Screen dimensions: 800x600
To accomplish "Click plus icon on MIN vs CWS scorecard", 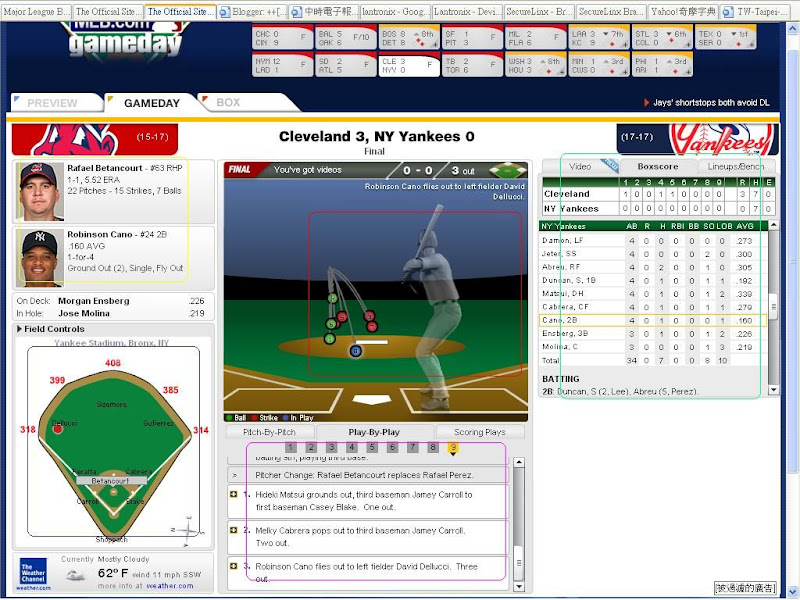I will (x=624, y=72).
